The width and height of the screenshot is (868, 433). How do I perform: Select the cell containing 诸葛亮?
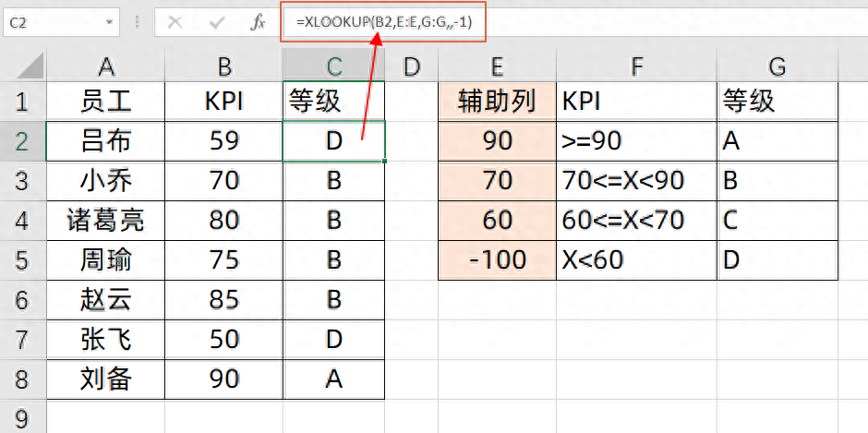click(x=106, y=221)
